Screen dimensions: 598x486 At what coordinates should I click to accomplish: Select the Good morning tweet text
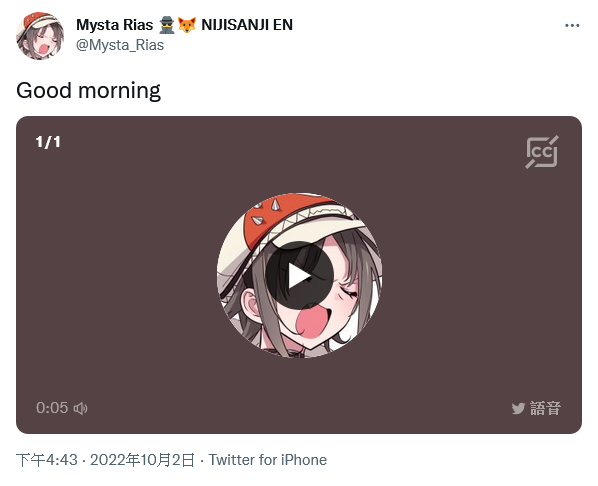88,91
